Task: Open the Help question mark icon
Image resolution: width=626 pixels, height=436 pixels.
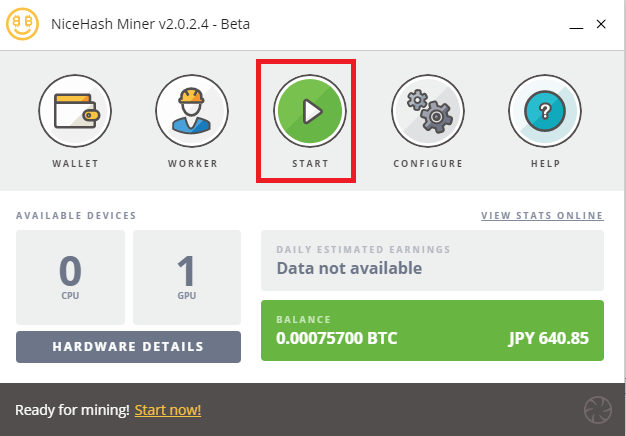Action: point(545,111)
